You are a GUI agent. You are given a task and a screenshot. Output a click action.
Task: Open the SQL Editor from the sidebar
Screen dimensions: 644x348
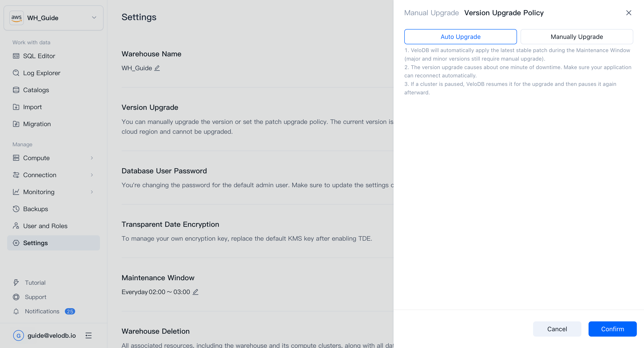39,56
